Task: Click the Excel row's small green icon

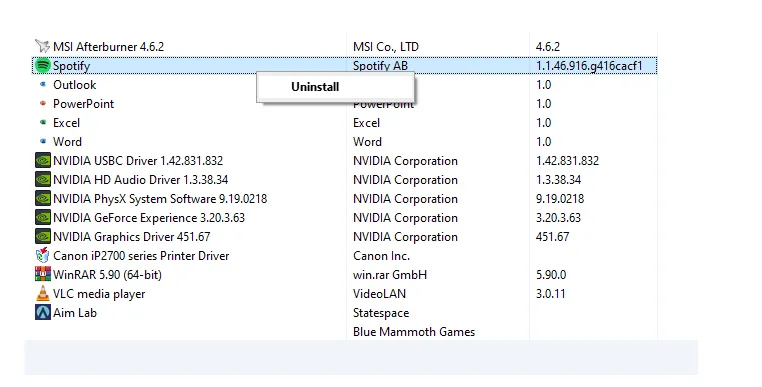Action: click(43, 122)
